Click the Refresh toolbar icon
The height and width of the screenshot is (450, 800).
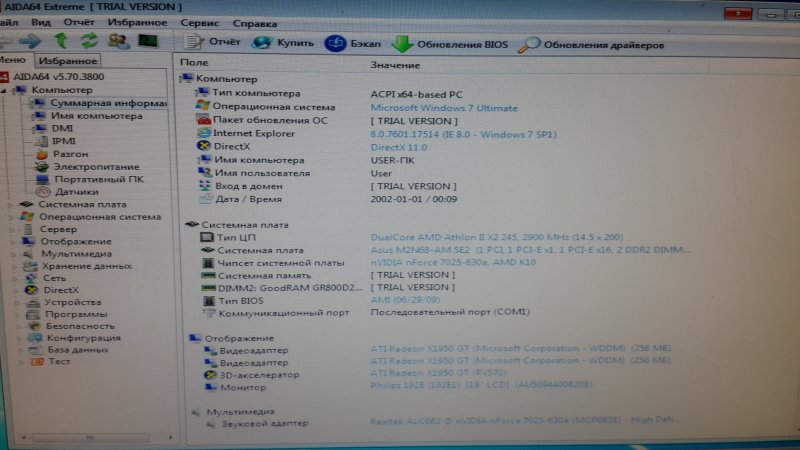pyautogui.click(x=89, y=42)
